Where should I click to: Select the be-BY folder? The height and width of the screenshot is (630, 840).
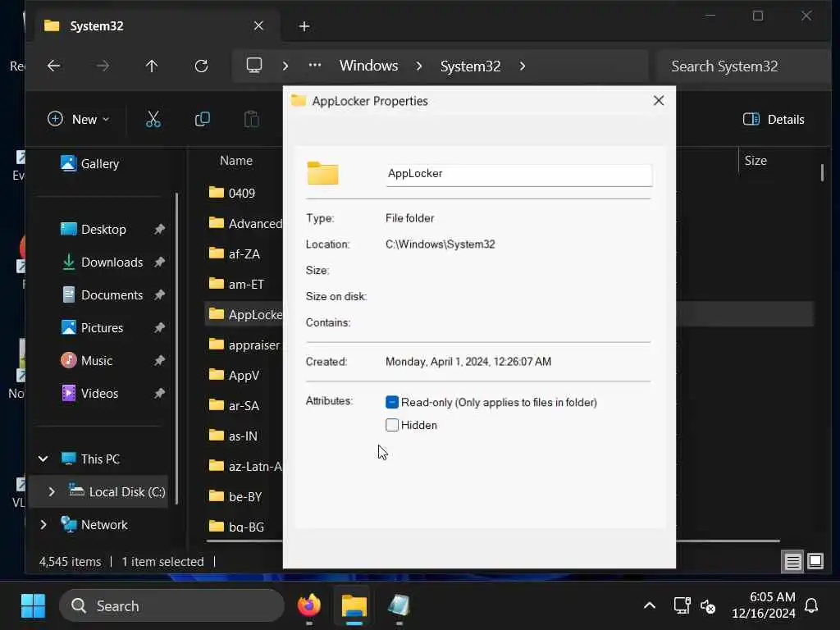pyautogui.click(x=235, y=496)
